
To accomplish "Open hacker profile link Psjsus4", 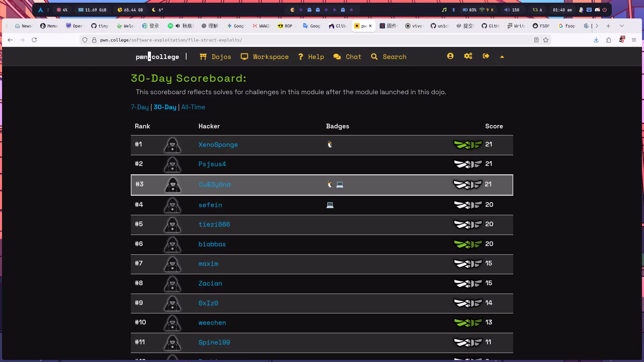I will (212, 164).
